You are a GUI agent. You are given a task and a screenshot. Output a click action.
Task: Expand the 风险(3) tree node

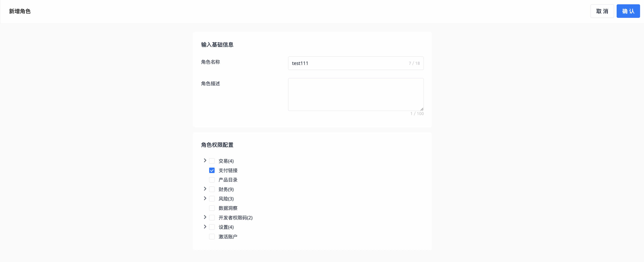(205, 198)
